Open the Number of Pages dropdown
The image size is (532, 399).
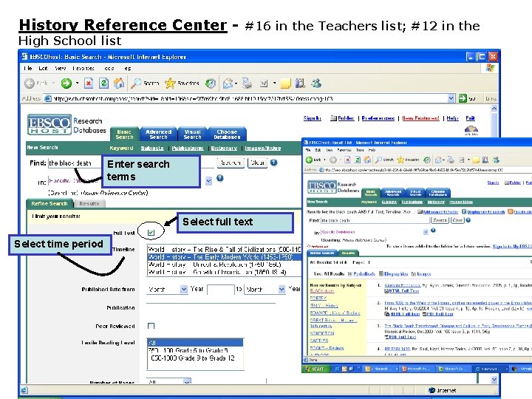[x=187, y=382]
